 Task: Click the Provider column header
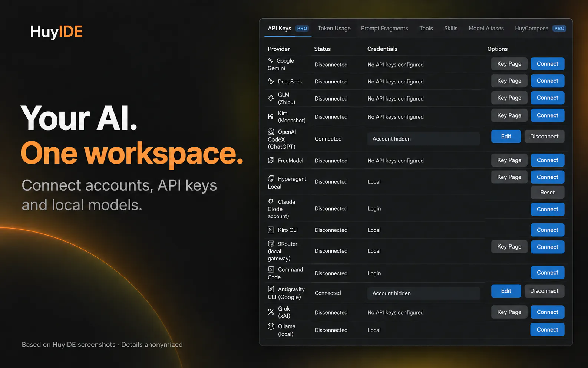click(x=279, y=49)
